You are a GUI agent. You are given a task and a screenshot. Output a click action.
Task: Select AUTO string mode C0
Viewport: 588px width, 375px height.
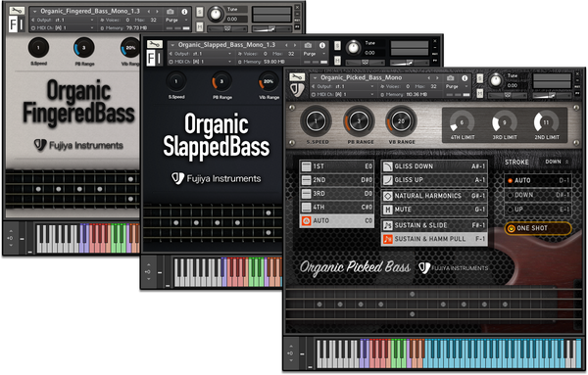(x=337, y=220)
